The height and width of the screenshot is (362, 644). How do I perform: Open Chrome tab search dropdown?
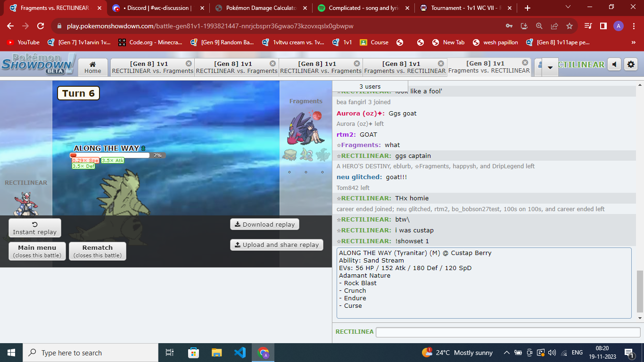(x=568, y=7)
